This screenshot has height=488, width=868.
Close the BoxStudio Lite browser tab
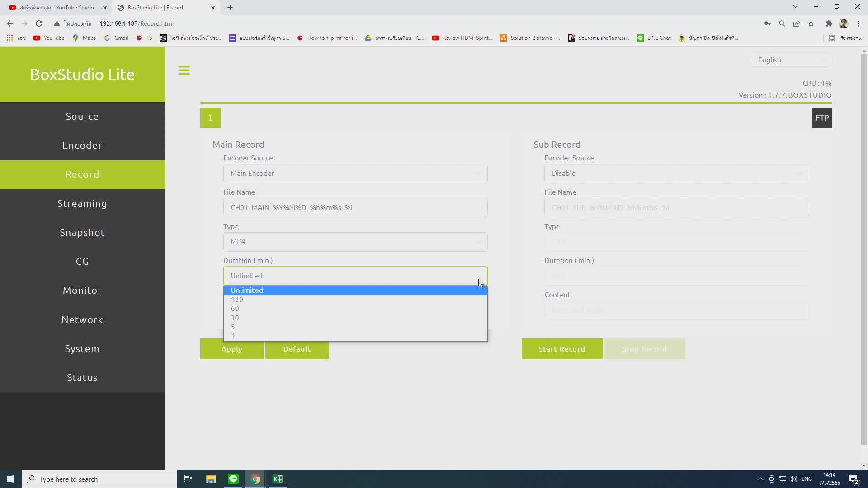(x=213, y=8)
